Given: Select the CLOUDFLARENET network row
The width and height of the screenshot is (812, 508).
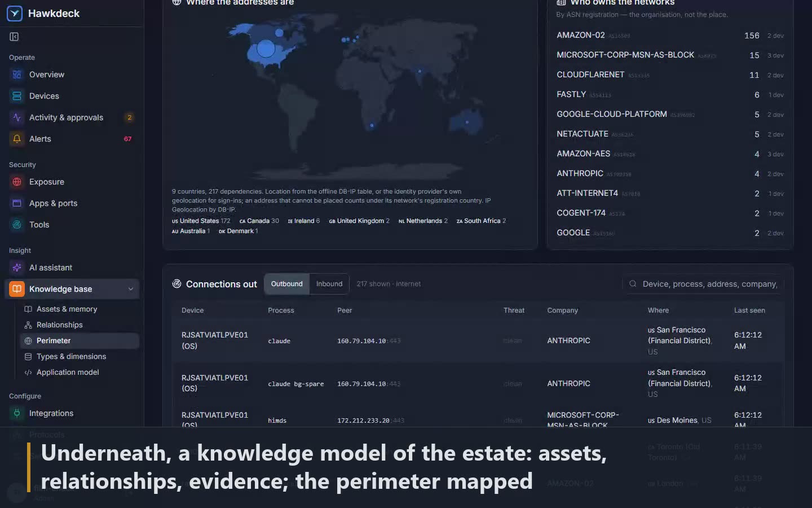Looking at the screenshot, I should click(670, 75).
